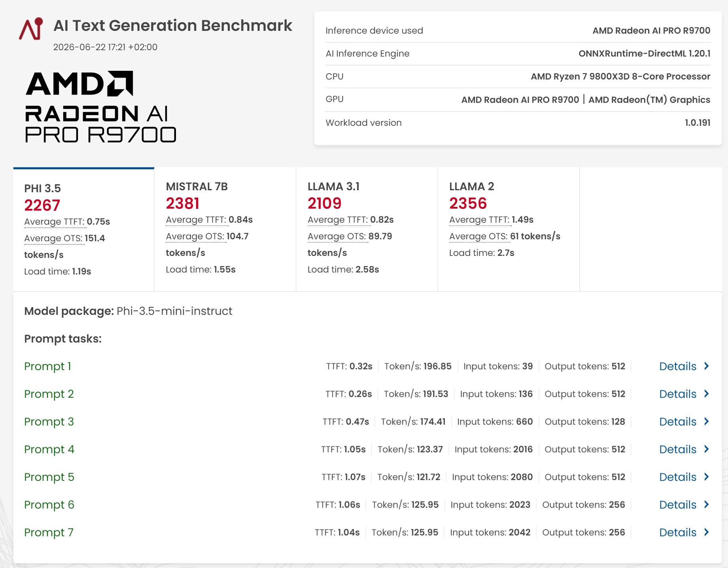Click Average TTFT label under LLAMA 3.1
The width and height of the screenshot is (728, 568).
pyautogui.click(x=338, y=220)
